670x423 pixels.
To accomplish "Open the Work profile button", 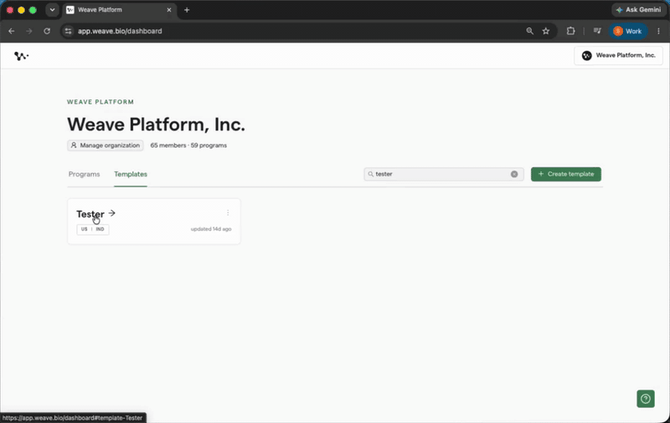I will point(628,31).
